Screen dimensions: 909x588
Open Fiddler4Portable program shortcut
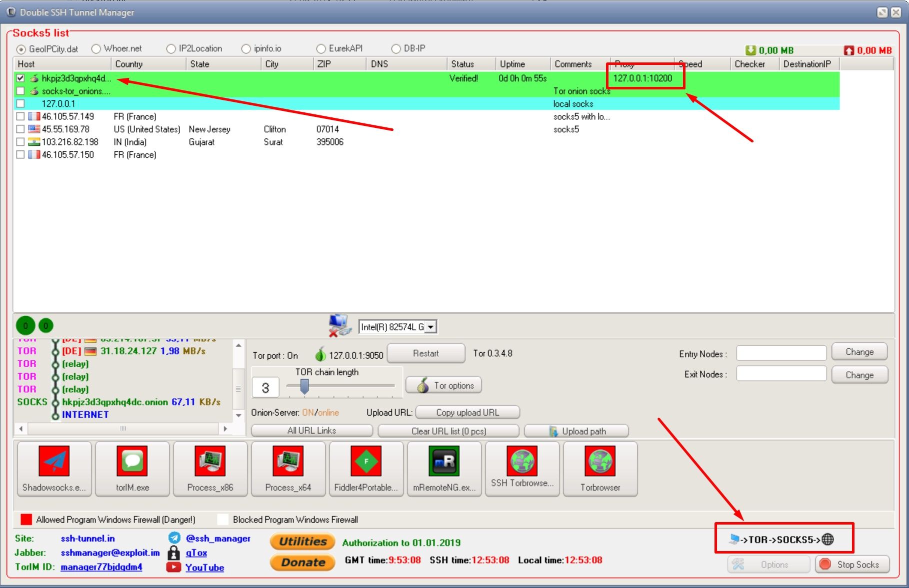[x=366, y=469]
